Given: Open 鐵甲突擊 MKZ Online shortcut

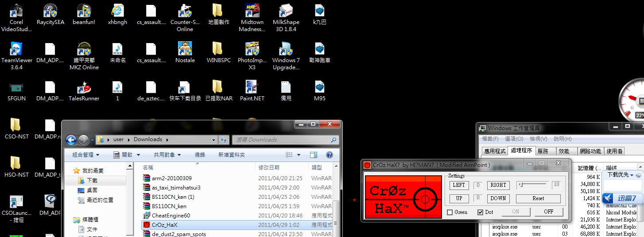Looking at the screenshot, I should pyautogui.click(x=84, y=56).
